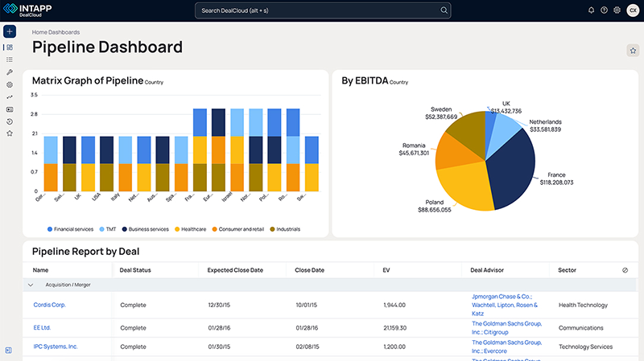Image resolution: width=644 pixels, height=361 pixels.
Task: Expand the sidebar using bottom-left panel icon
Action: coord(8,350)
